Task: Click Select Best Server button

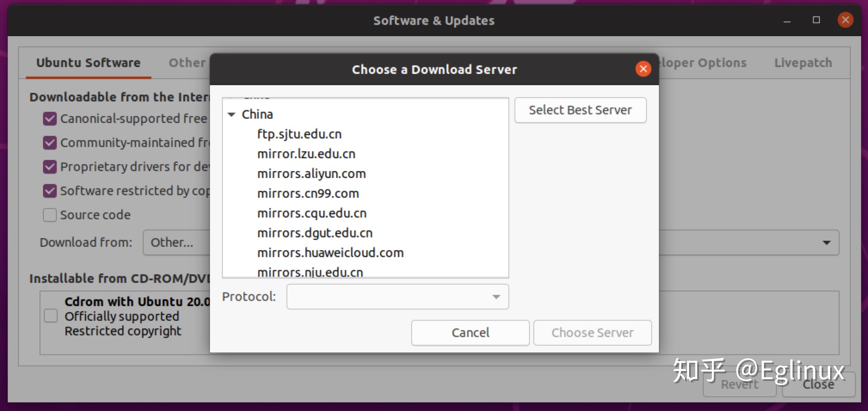Action: (580, 110)
